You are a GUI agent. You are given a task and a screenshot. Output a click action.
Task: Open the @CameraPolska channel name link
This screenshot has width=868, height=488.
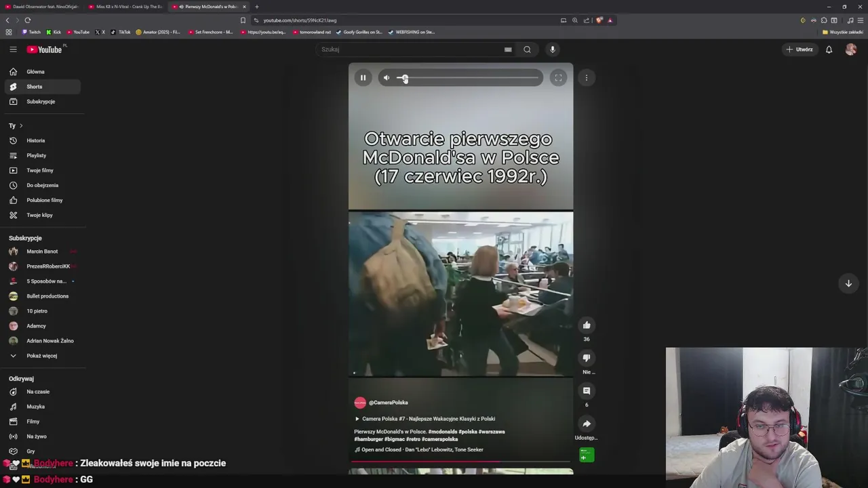(389, 403)
